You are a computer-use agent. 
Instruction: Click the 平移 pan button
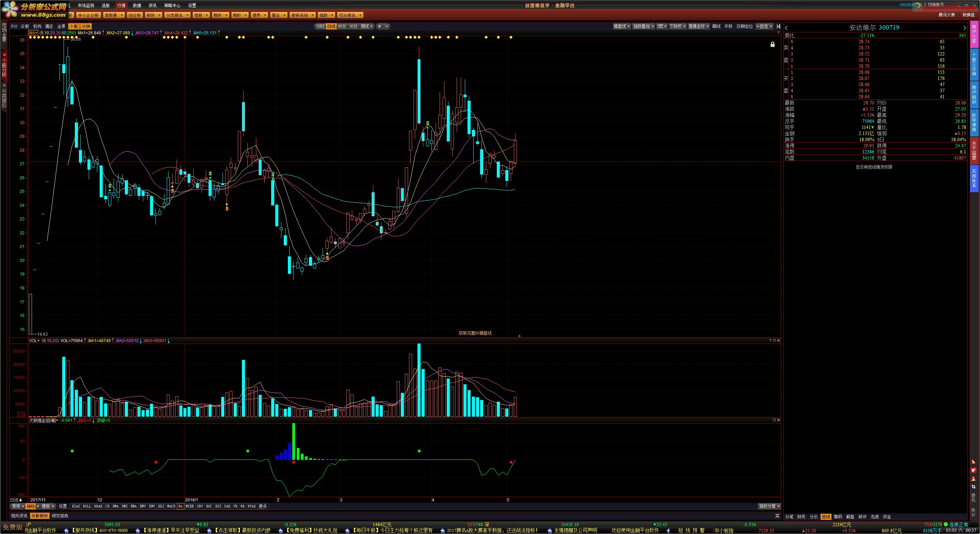[728, 26]
